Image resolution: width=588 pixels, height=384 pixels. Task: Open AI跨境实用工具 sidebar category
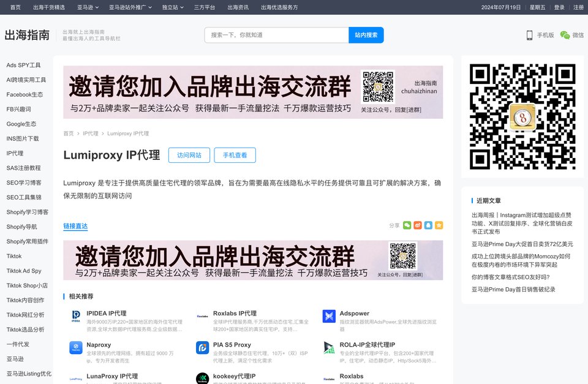click(x=26, y=80)
